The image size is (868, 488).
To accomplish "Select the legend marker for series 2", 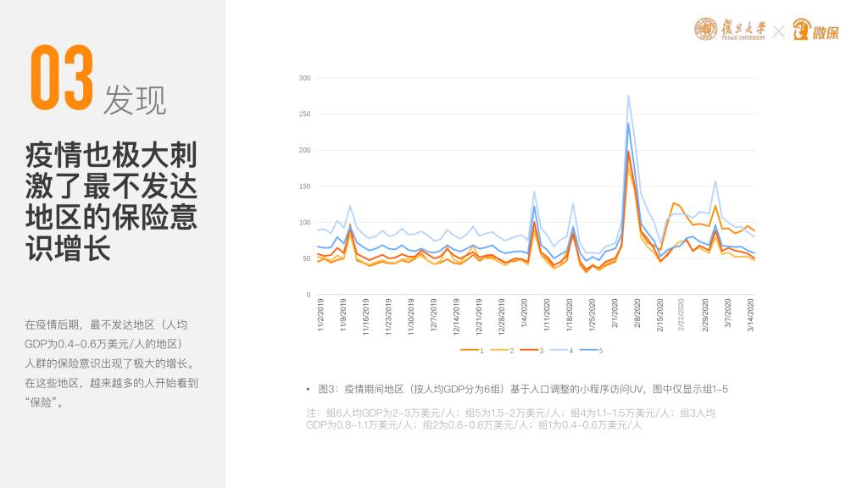I will (x=499, y=350).
